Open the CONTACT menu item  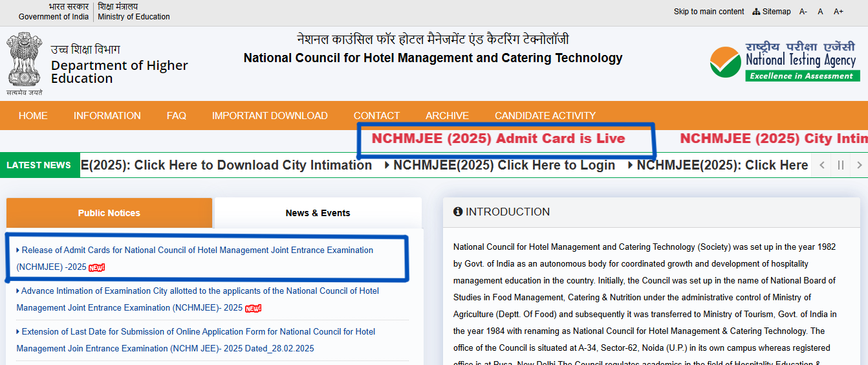376,116
